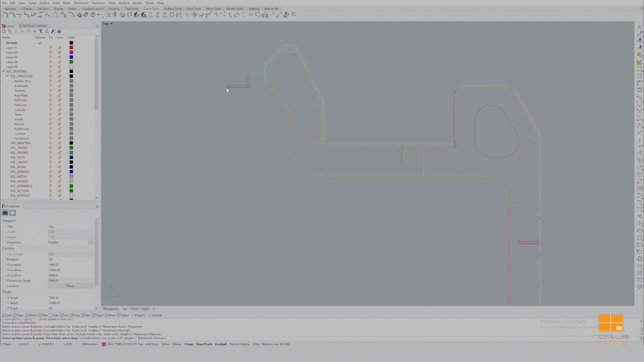Collapse the NTL_STRUCTURE layer group

pyautogui.click(x=8, y=76)
